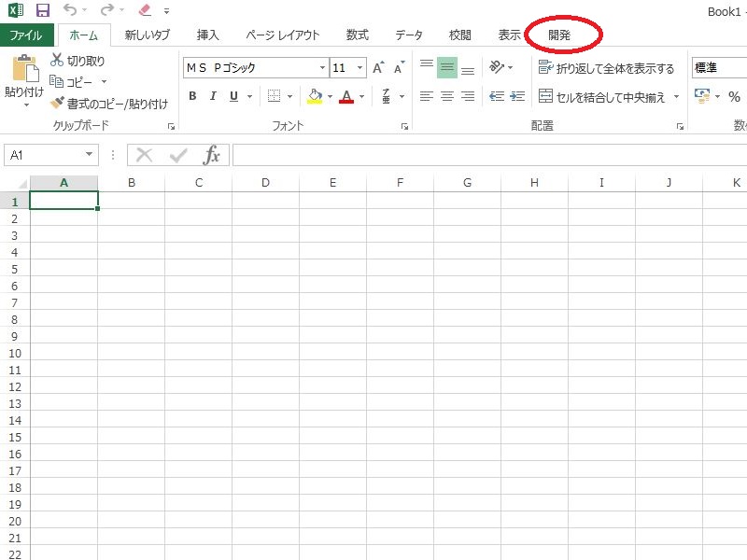Screen dimensions: 747x560
Task: Open the MS Pゴシック font name dropdown
Action: [x=322, y=68]
